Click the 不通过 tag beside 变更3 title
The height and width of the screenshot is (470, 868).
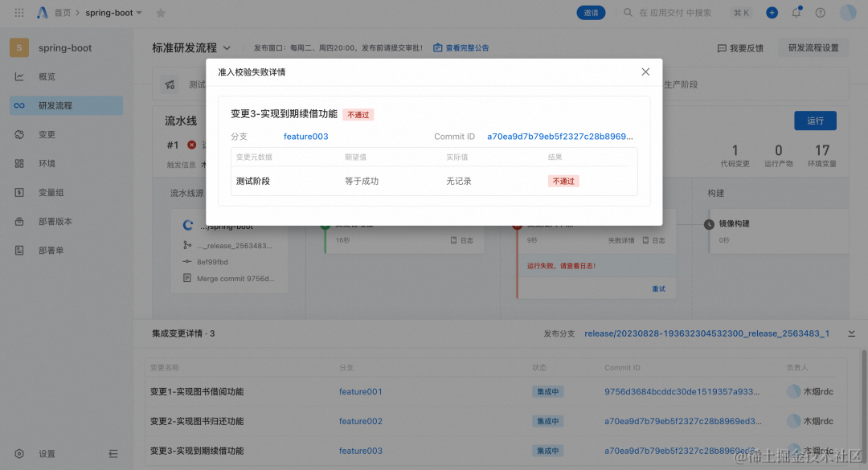358,115
